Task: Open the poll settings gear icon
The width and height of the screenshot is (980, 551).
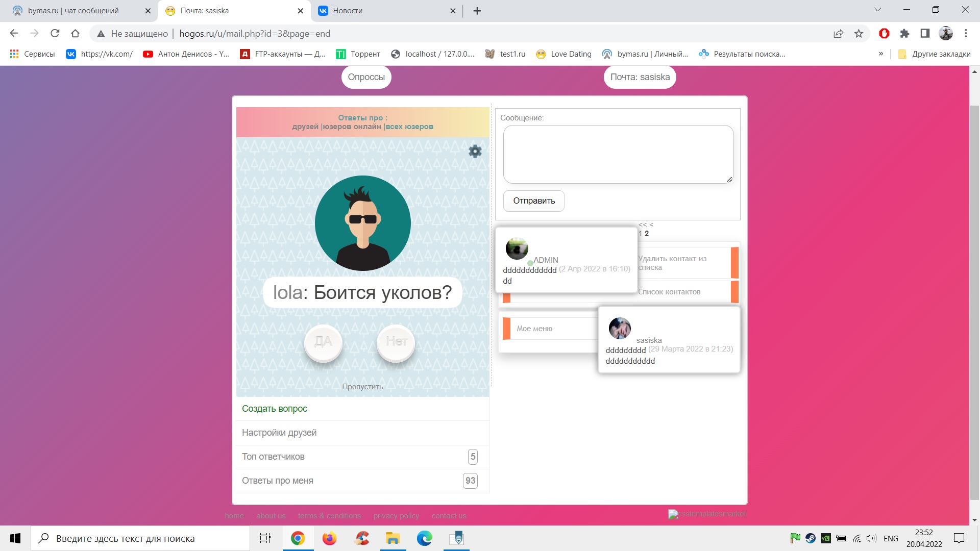Action: (x=475, y=151)
